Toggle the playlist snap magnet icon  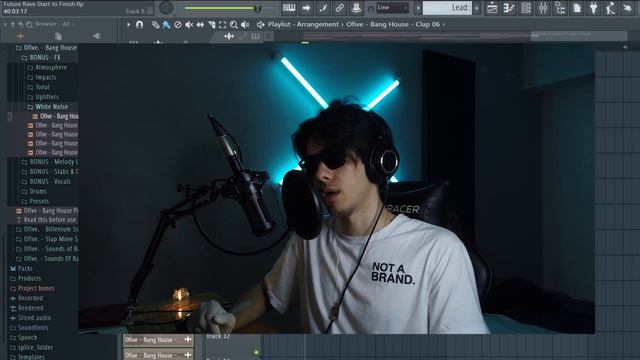coord(139,24)
